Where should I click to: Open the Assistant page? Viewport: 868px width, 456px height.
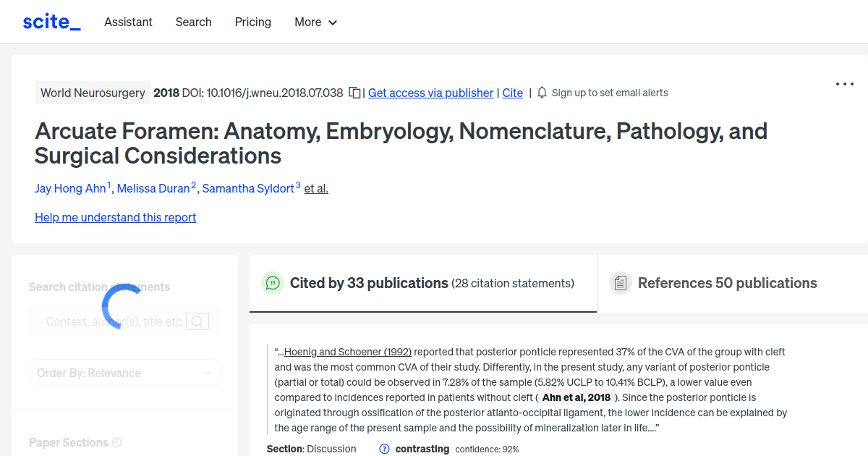(x=128, y=22)
